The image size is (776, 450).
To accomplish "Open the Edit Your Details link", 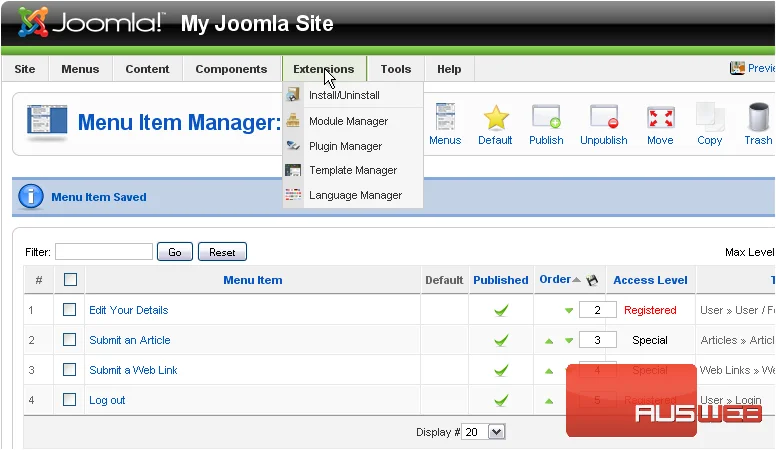I will point(129,310).
